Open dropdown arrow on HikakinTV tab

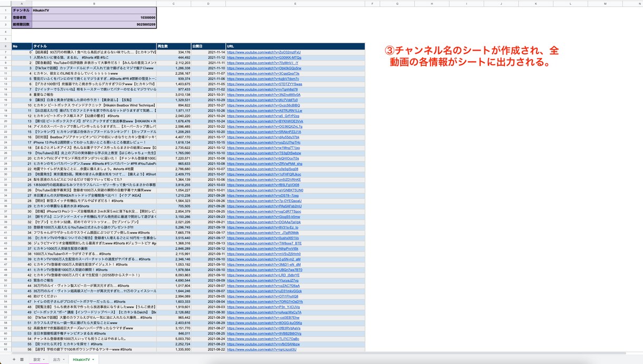tap(94, 359)
